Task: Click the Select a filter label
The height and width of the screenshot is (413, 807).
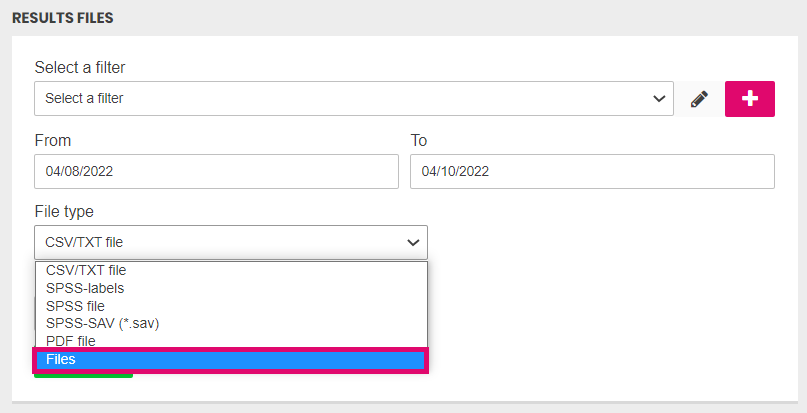Action: point(80,67)
